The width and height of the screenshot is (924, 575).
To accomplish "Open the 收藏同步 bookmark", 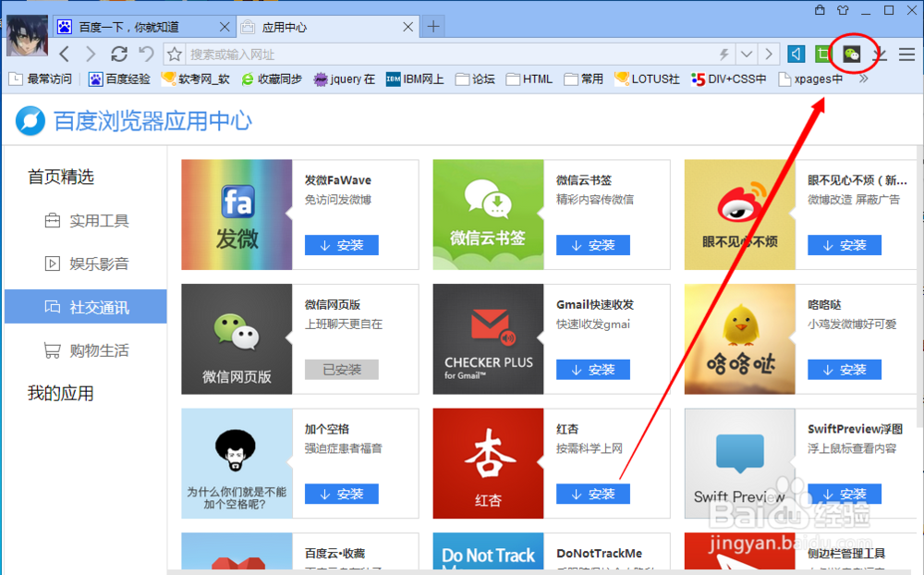I will coord(272,79).
